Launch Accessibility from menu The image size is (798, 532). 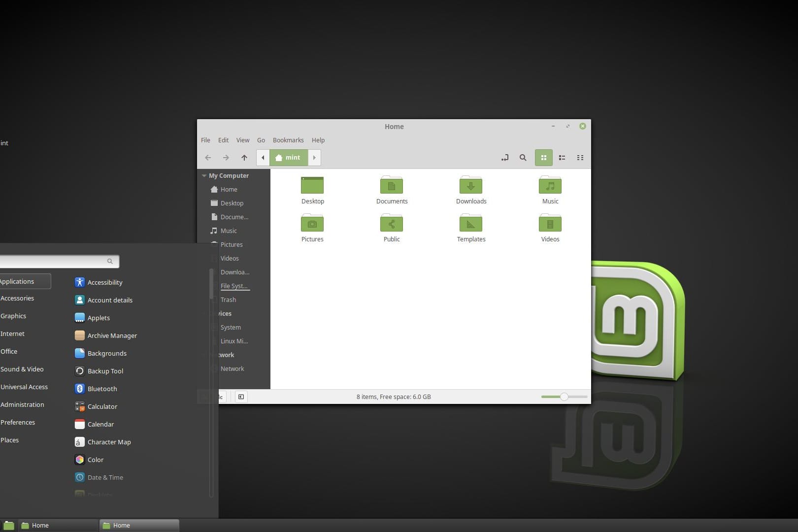(99, 282)
